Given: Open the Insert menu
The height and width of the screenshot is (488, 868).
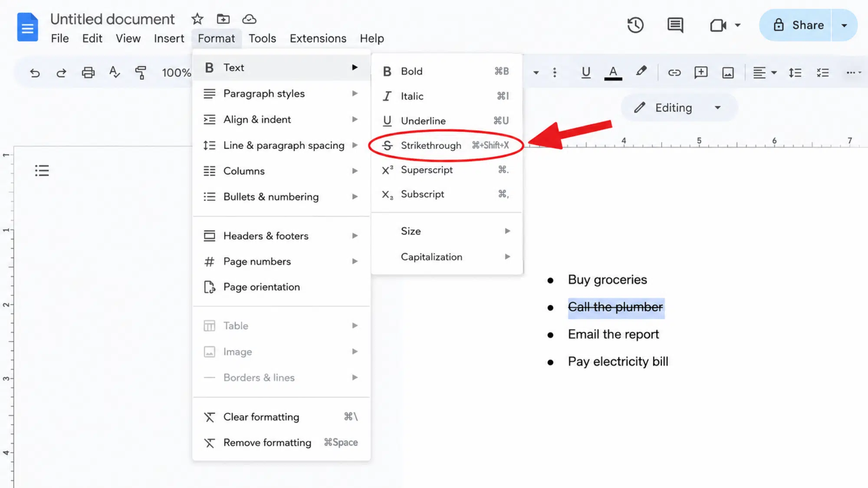Looking at the screenshot, I should (x=169, y=39).
